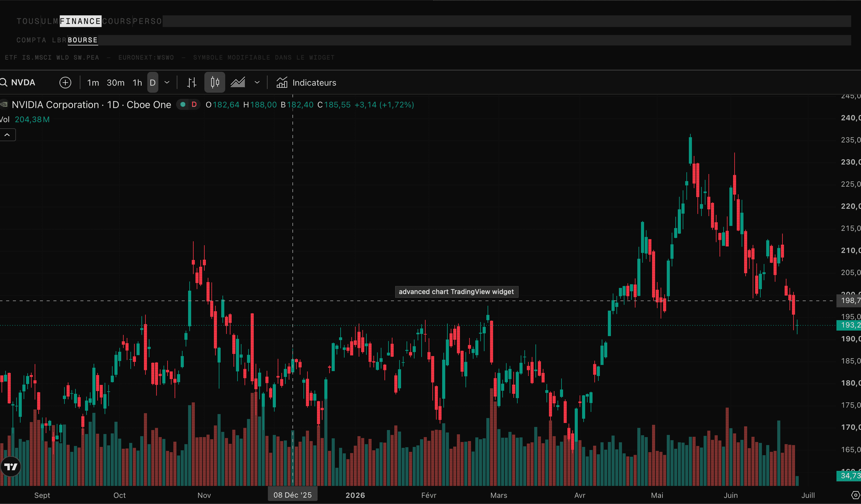This screenshot has height=504, width=861.
Task: Select the 30m interval button
Action: pos(115,82)
